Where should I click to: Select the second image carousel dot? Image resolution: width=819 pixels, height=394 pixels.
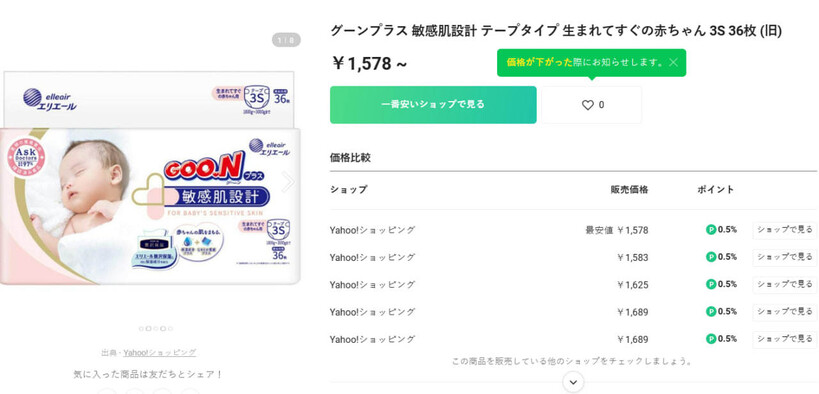point(148,329)
